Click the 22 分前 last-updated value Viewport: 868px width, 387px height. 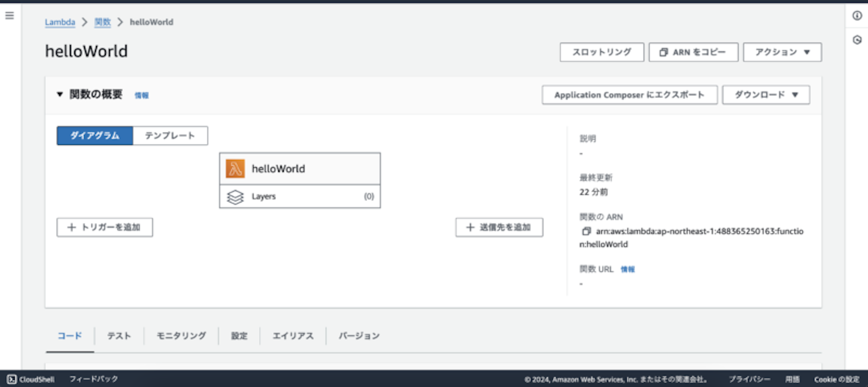click(593, 192)
